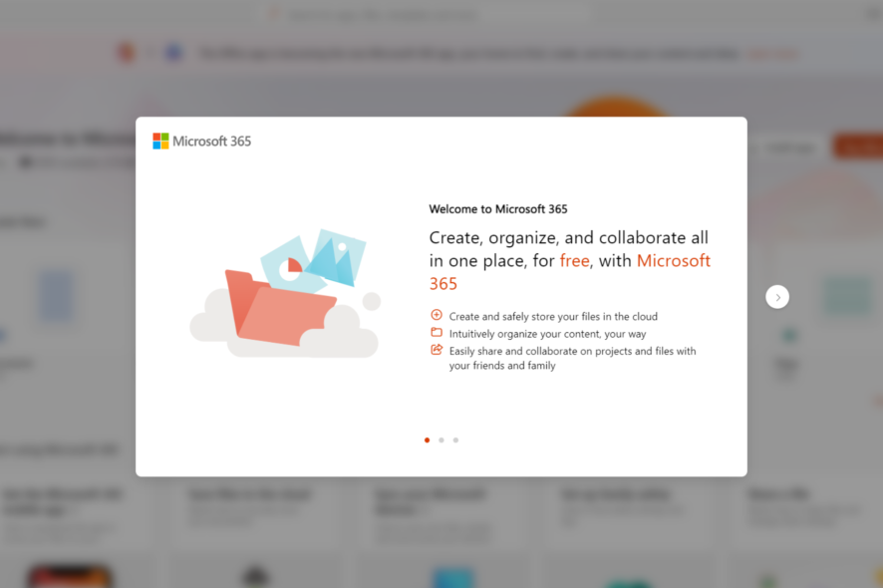Click the four-color Microsoft logo squares
Image resolution: width=883 pixels, height=588 pixels.
(x=160, y=141)
